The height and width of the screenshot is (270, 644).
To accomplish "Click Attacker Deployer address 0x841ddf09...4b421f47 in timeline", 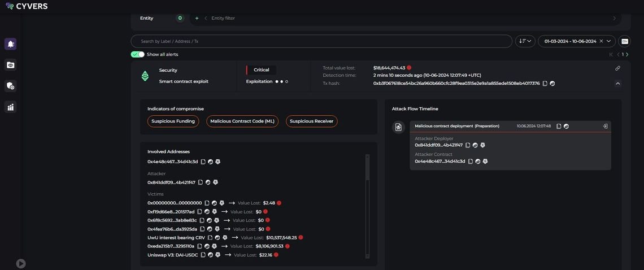I will pos(438,145).
